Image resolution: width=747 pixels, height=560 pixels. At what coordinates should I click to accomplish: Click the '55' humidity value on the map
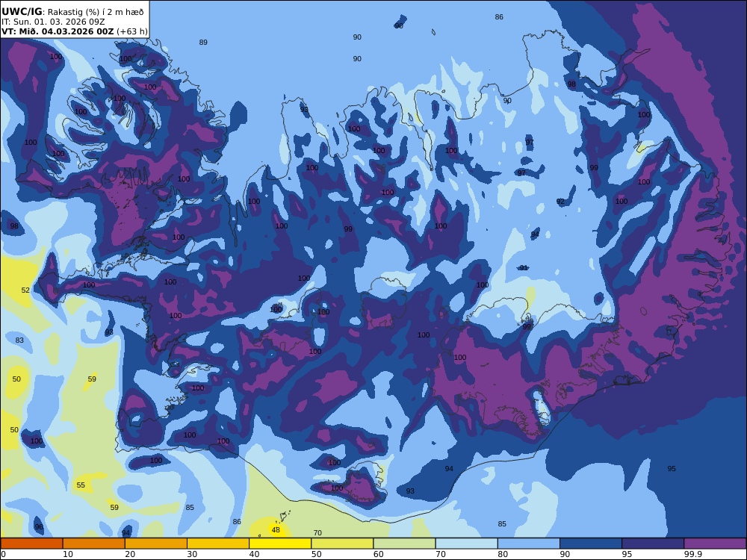click(81, 485)
